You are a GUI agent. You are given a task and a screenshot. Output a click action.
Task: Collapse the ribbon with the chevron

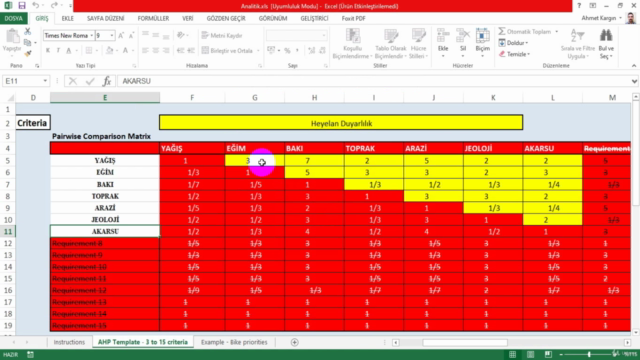[633, 66]
